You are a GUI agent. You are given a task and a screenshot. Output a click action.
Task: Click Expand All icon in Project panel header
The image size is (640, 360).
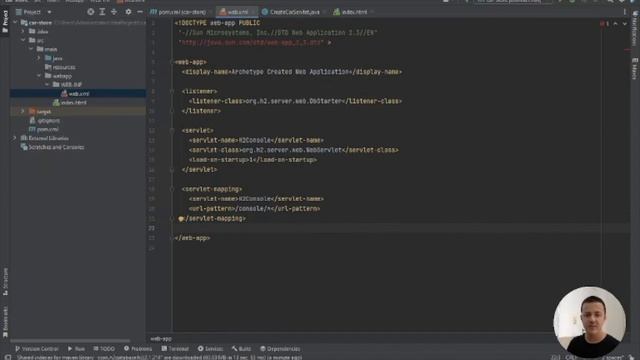click(102, 12)
